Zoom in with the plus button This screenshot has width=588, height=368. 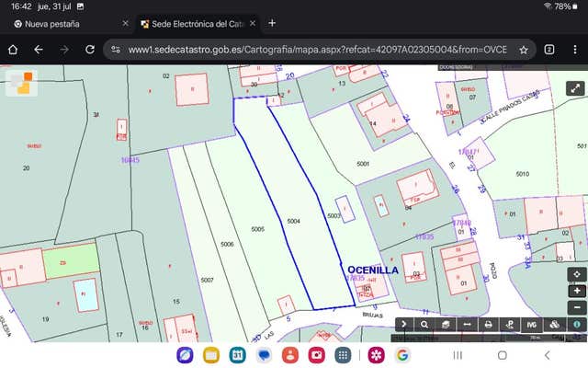[576, 291]
